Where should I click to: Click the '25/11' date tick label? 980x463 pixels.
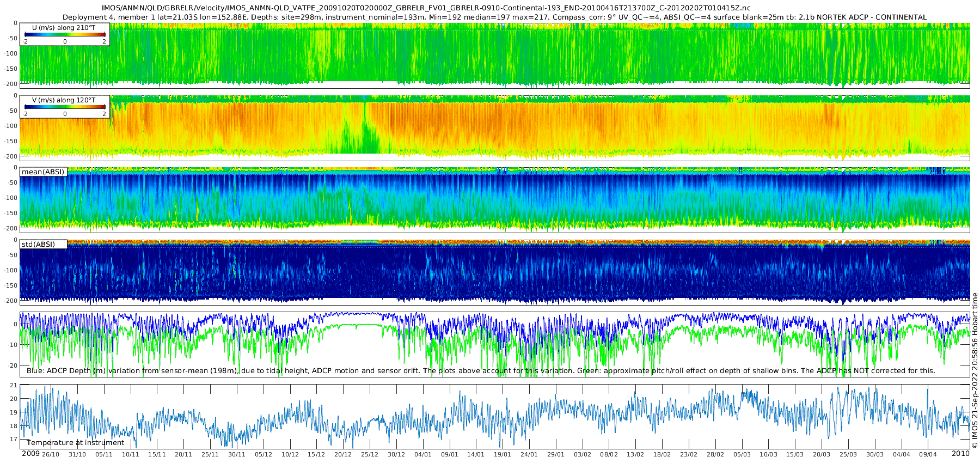point(210,454)
